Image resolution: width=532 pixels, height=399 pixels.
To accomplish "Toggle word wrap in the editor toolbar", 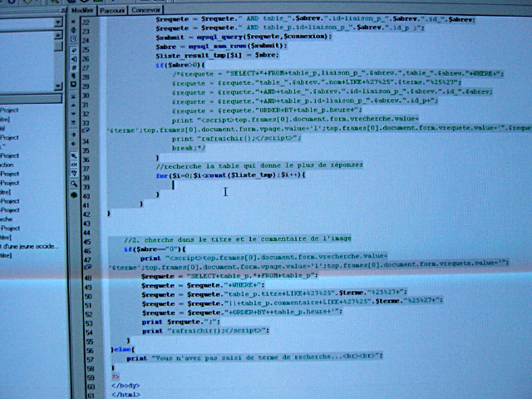I will (x=73, y=50).
